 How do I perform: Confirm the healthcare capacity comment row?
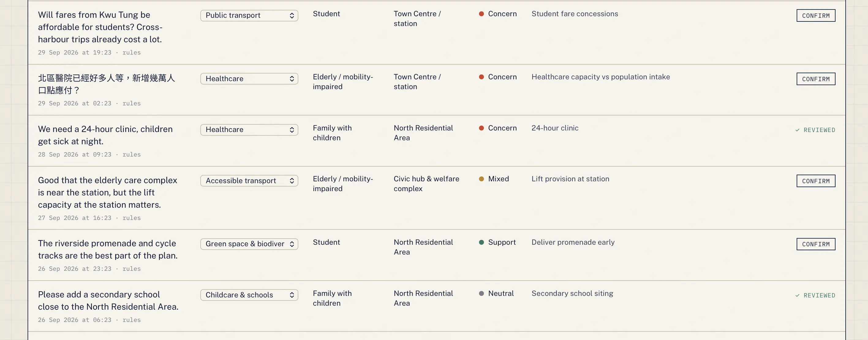point(815,79)
